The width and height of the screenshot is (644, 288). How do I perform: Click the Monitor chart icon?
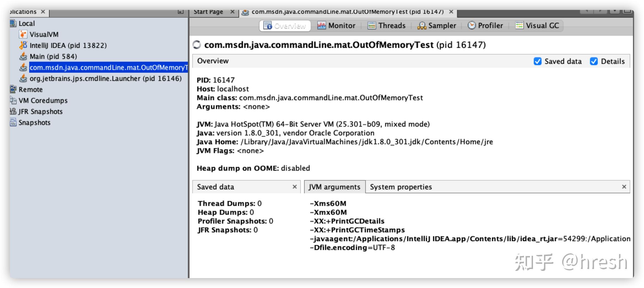coord(321,26)
